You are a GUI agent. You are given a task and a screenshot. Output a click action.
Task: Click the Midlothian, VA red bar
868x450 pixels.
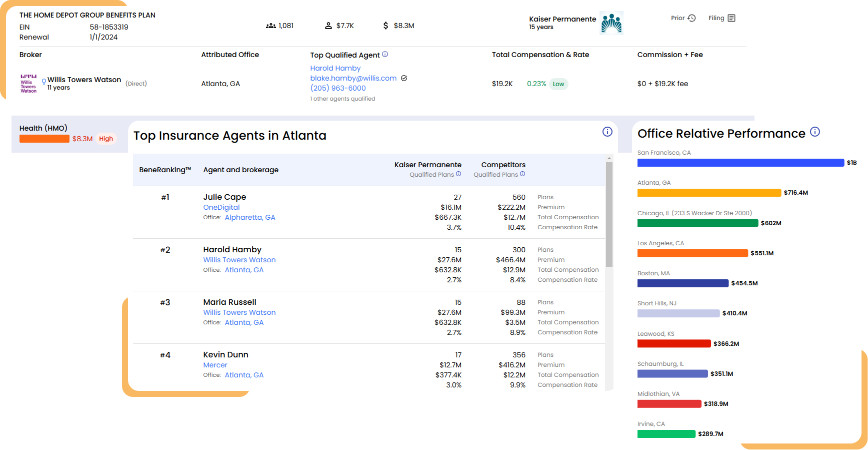[x=669, y=404]
